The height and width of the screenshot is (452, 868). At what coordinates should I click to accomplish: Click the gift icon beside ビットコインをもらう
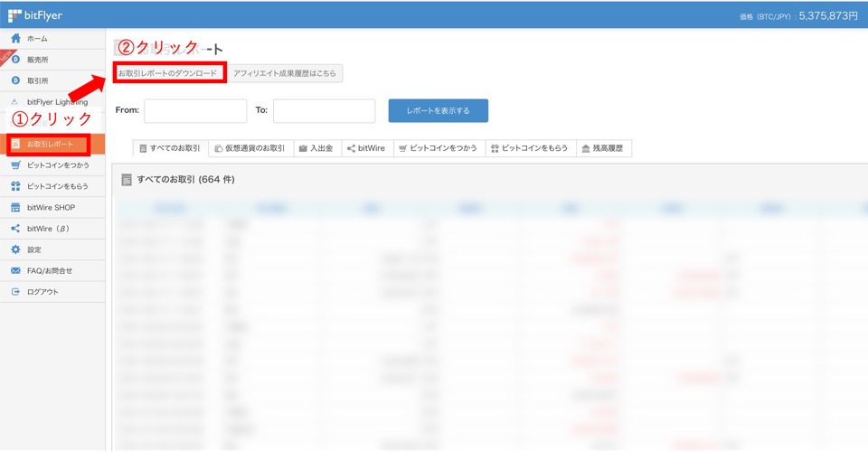15,186
